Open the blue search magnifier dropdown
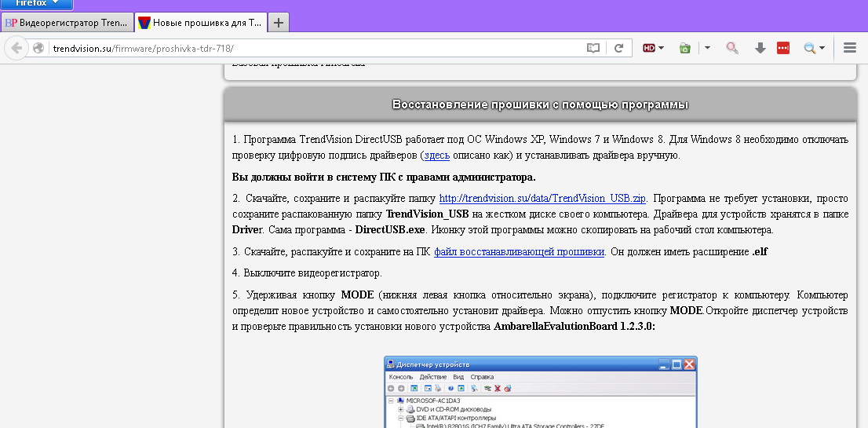Screen dimensions: 868x428 (814, 49)
